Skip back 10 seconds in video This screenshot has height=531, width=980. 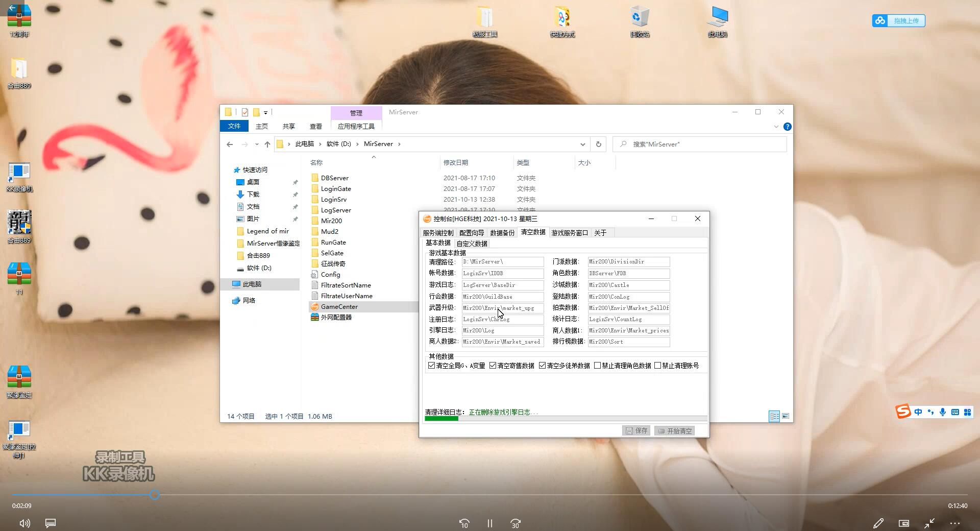coord(464,523)
